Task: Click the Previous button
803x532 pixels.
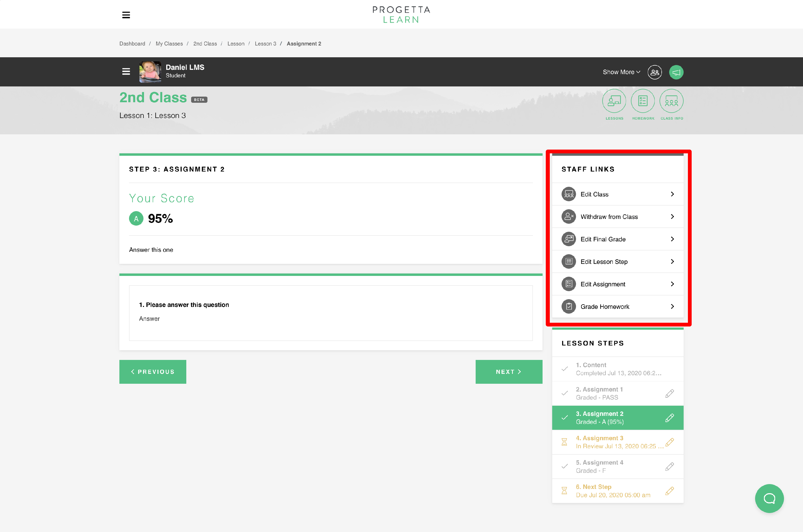Action: pos(153,372)
